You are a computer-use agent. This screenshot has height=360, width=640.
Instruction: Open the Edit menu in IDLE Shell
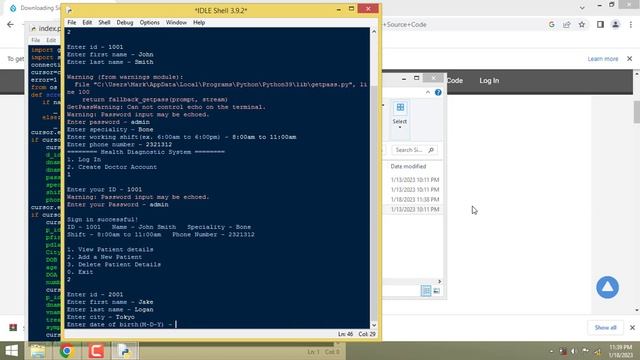[87, 22]
